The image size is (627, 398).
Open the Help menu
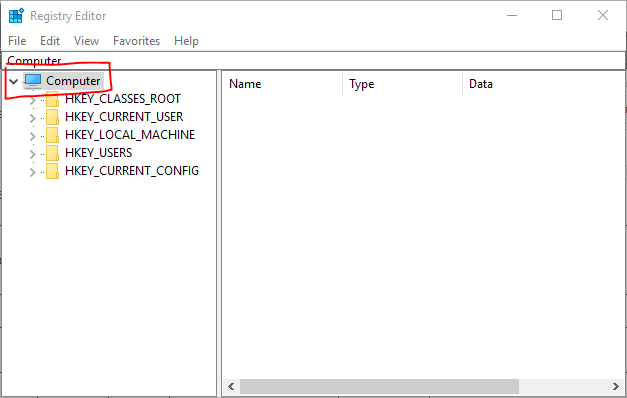click(x=186, y=41)
